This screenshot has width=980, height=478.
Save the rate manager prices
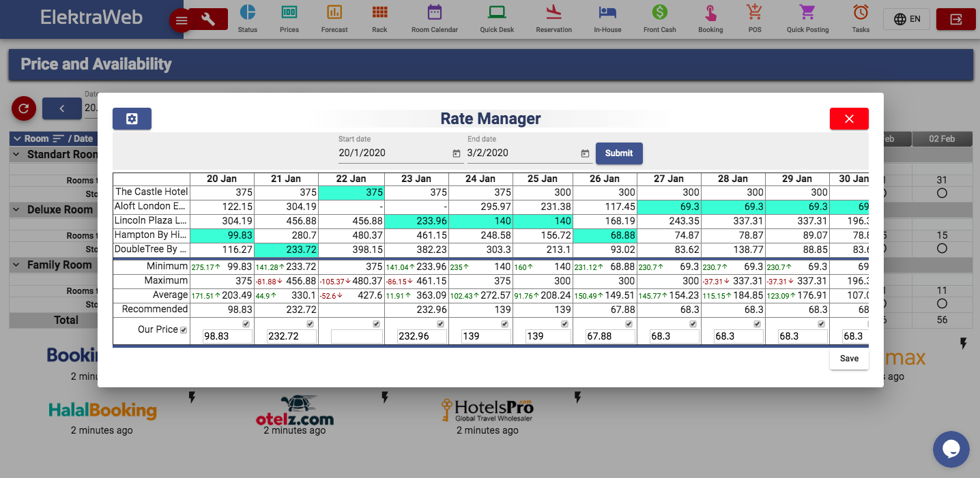(x=849, y=359)
